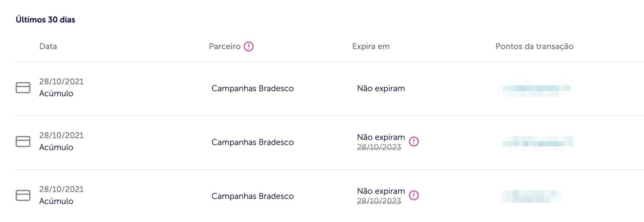The image size is (644, 222).
Task: Click the card icon in third row
Action: click(x=23, y=195)
